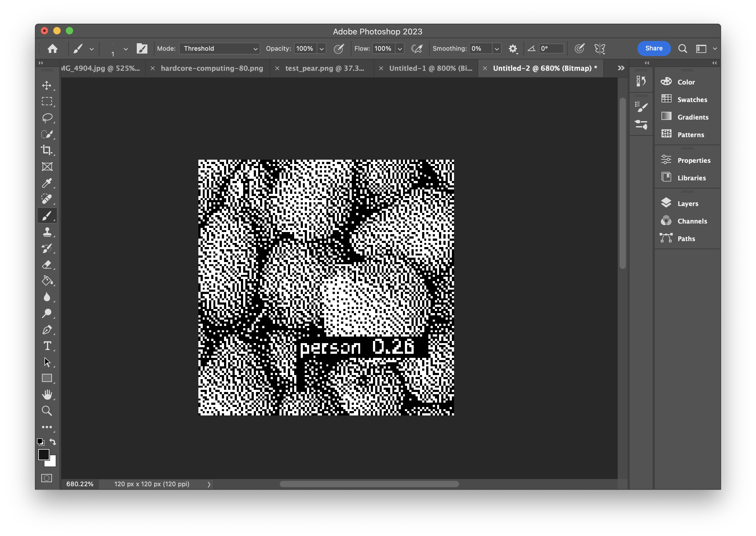Toggle pressure for opacity button

[x=339, y=49]
